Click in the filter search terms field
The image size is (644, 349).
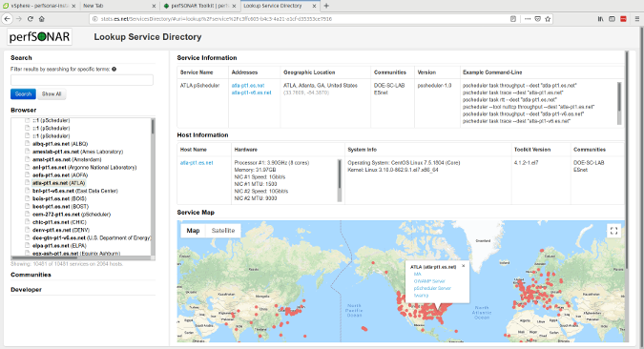[x=82, y=80]
